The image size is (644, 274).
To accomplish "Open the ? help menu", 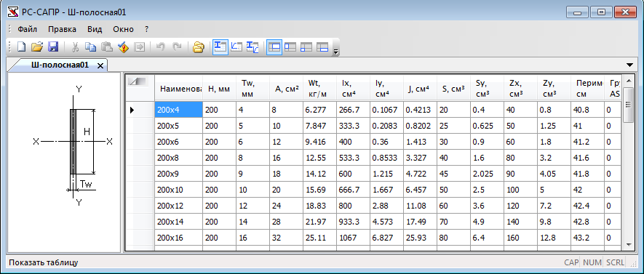I will pos(146,29).
